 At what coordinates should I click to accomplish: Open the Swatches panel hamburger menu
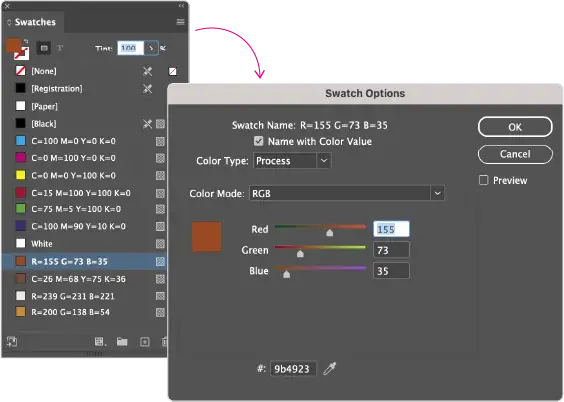pos(181,22)
